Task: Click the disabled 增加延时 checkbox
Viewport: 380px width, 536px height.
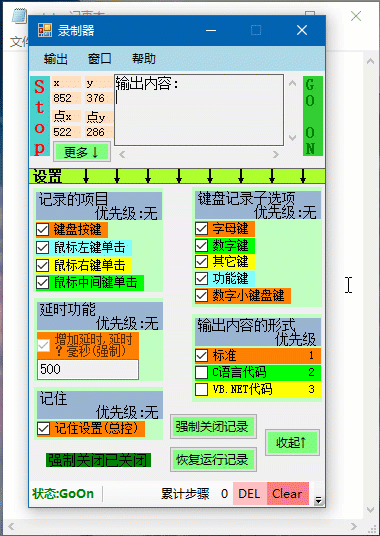Action: (43, 345)
